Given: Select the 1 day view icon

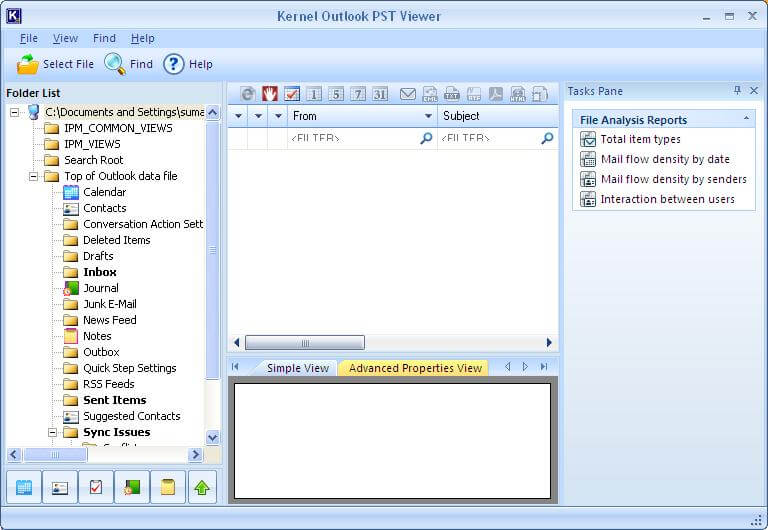Looking at the screenshot, I should (x=314, y=94).
